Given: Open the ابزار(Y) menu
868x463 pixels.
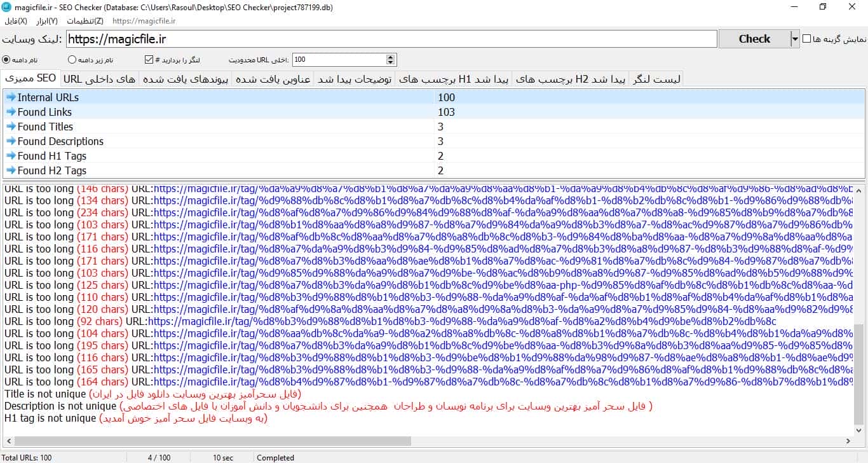Looking at the screenshot, I should pyautogui.click(x=46, y=21).
